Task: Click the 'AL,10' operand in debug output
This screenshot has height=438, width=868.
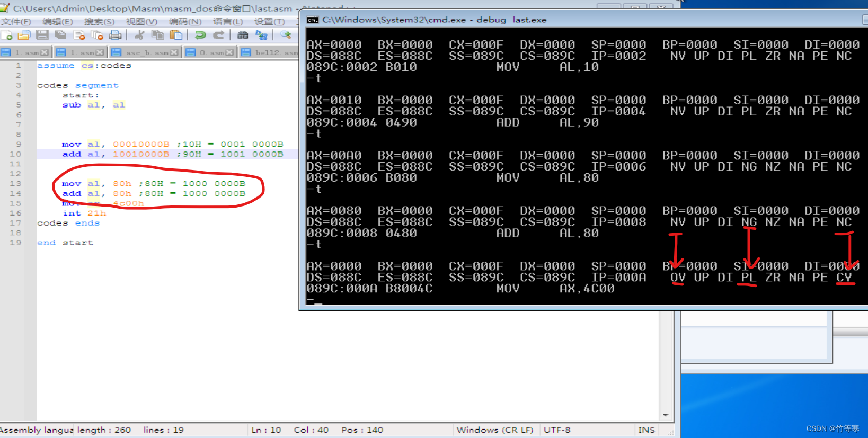Action: 579,67
